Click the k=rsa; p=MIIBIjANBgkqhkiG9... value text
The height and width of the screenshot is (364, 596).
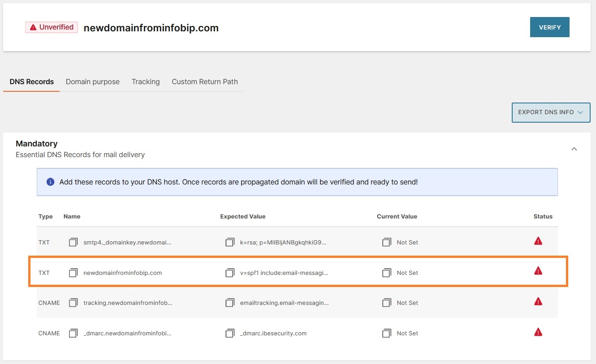(x=283, y=242)
